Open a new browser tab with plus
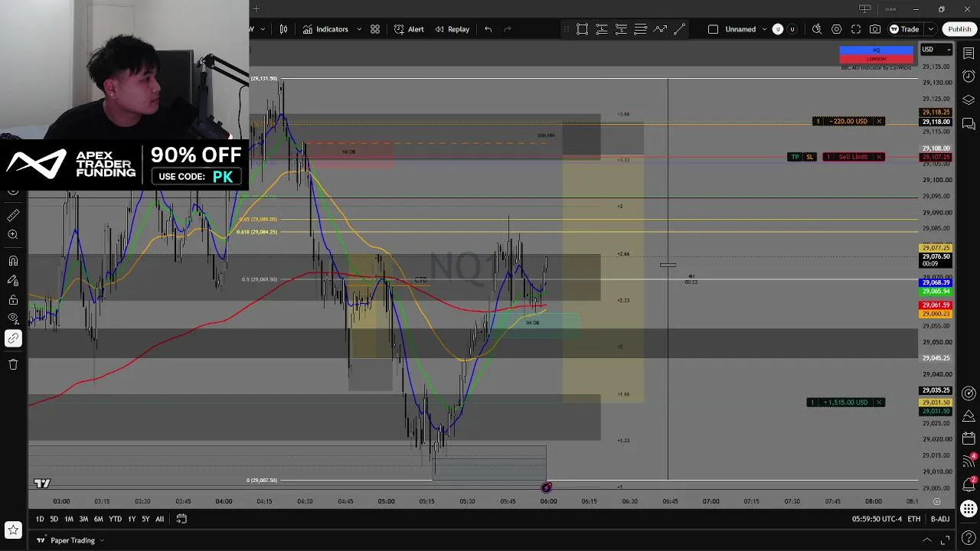Viewport: 980px width, 551px height. click(x=256, y=9)
